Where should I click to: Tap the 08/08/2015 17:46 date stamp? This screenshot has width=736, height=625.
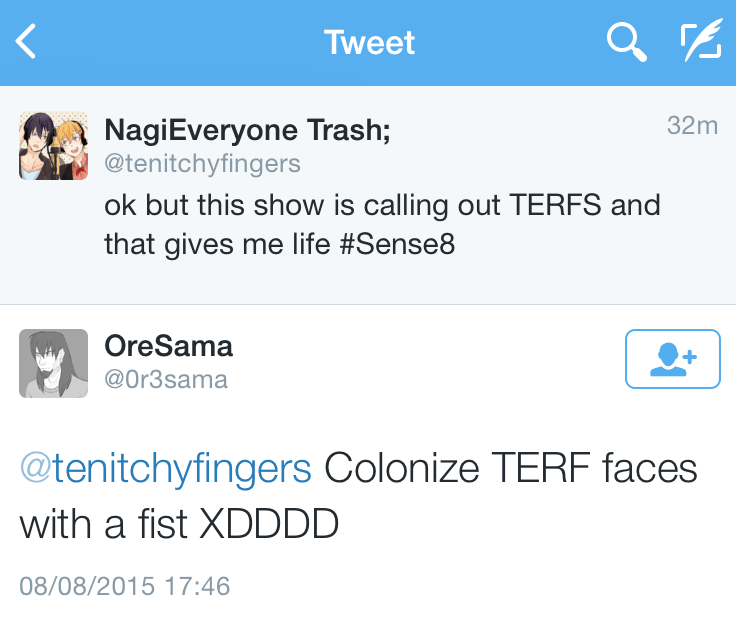pos(125,585)
